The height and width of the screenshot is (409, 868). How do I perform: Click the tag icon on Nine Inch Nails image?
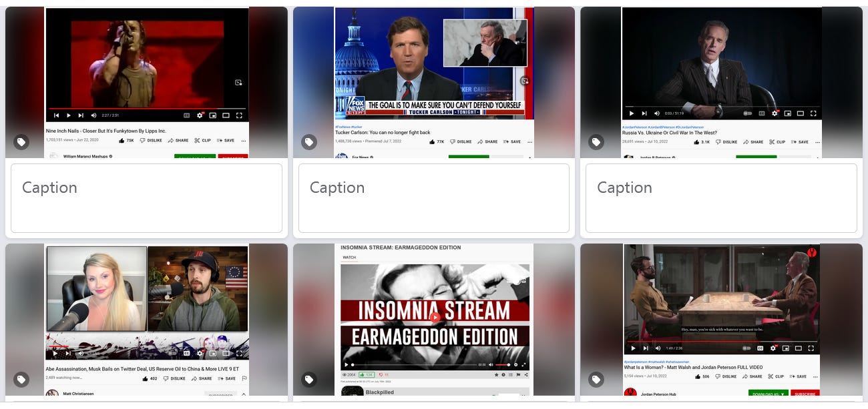pos(21,142)
